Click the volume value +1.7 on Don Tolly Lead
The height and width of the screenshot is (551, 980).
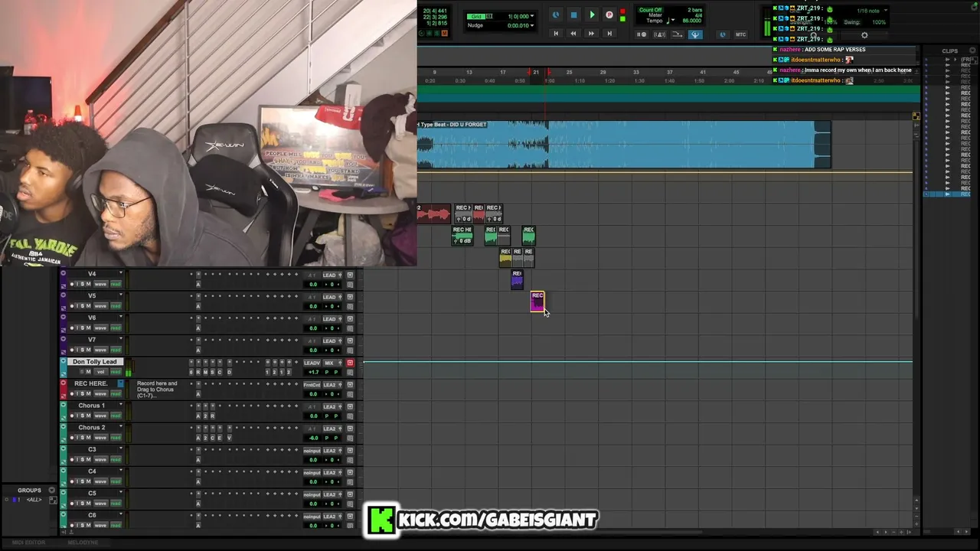point(312,372)
